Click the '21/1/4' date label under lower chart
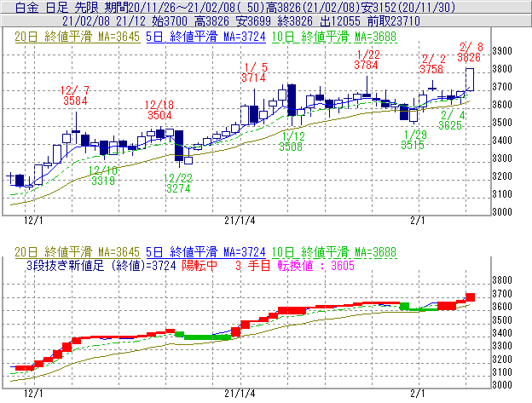532x403 pixels. click(240, 394)
